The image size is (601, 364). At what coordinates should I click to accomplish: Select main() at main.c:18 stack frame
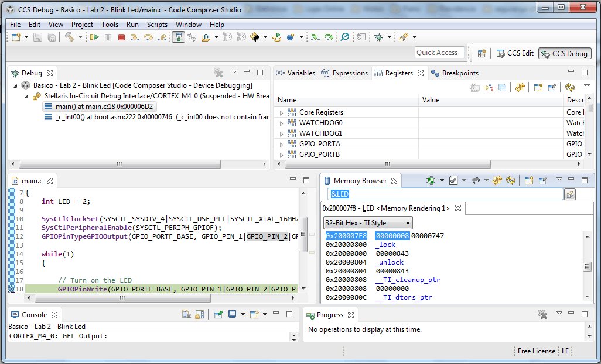click(x=99, y=107)
